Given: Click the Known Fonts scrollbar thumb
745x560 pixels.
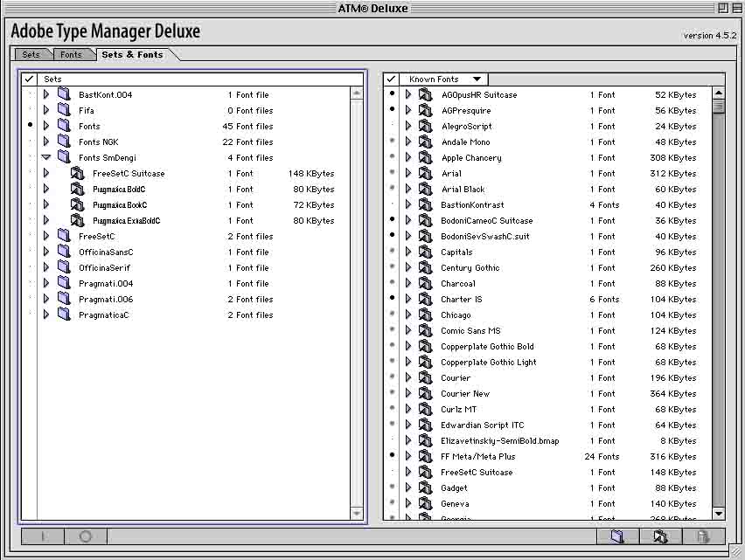Looking at the screenshot, I should (719, 106).
